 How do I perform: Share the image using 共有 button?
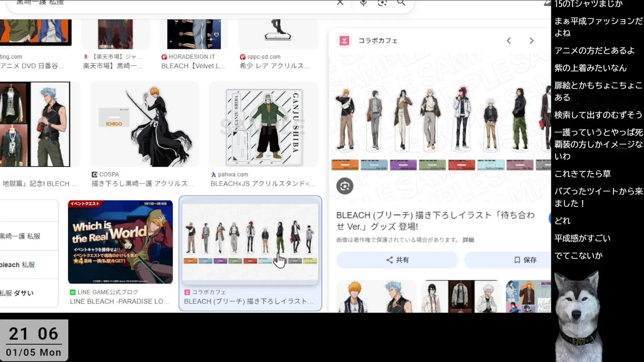(397, 260)
